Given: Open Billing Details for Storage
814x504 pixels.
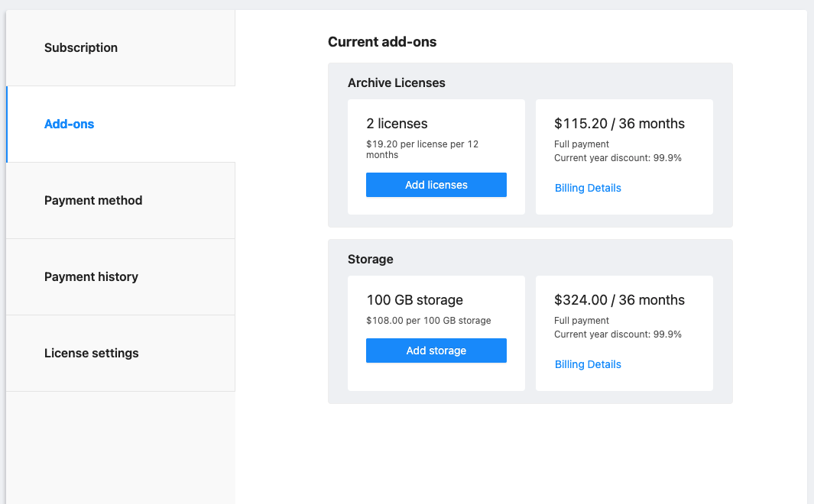Looking at the screenshot, I should tap(588, 364).
